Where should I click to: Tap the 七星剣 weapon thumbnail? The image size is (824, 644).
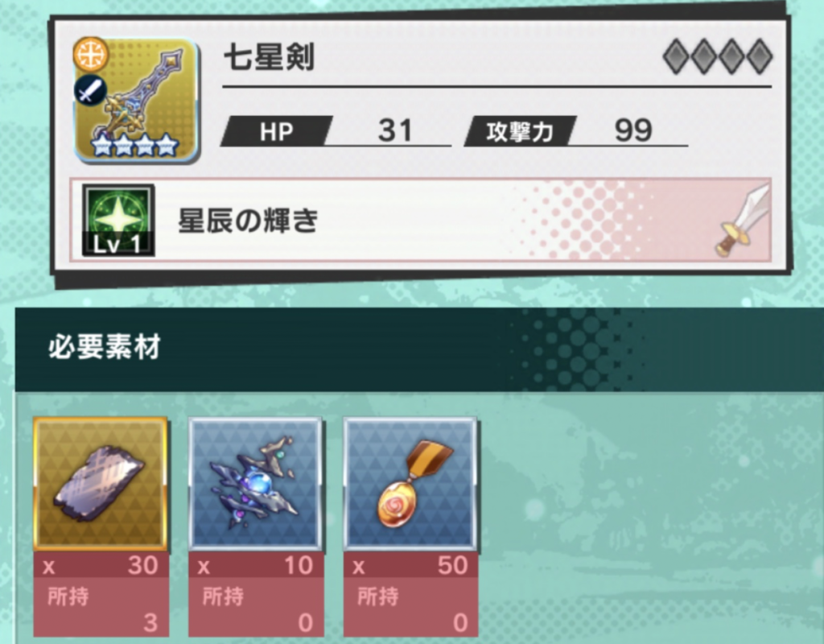[x=137, y=100]
